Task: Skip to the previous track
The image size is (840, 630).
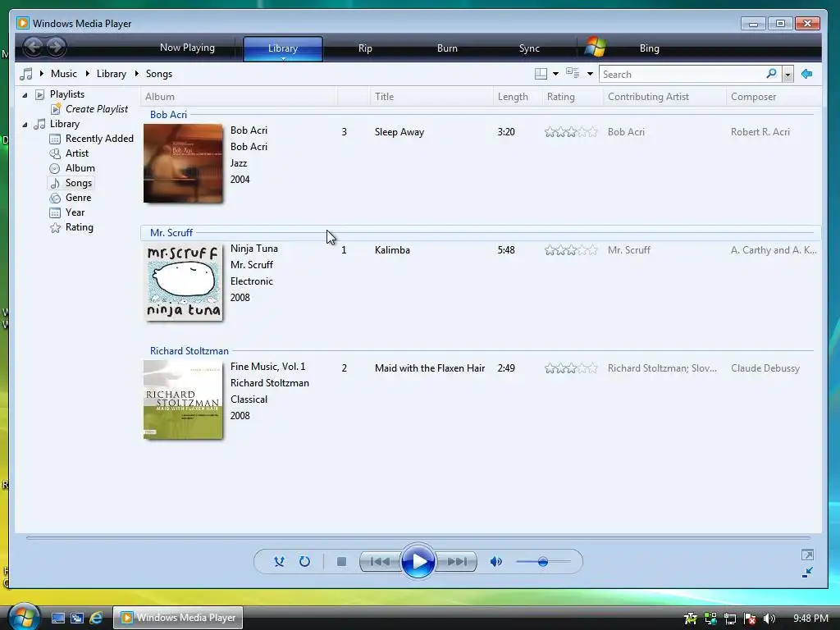Action: pyautogui.click(x=381, y=561)
